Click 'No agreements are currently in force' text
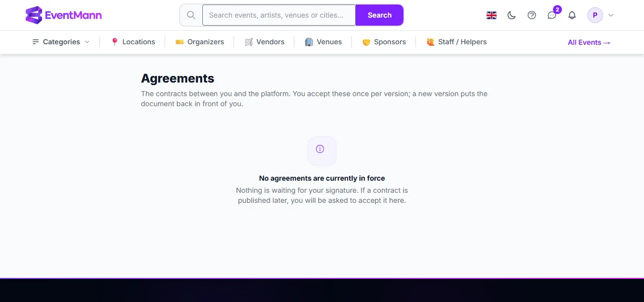 [x=322, y=178]
